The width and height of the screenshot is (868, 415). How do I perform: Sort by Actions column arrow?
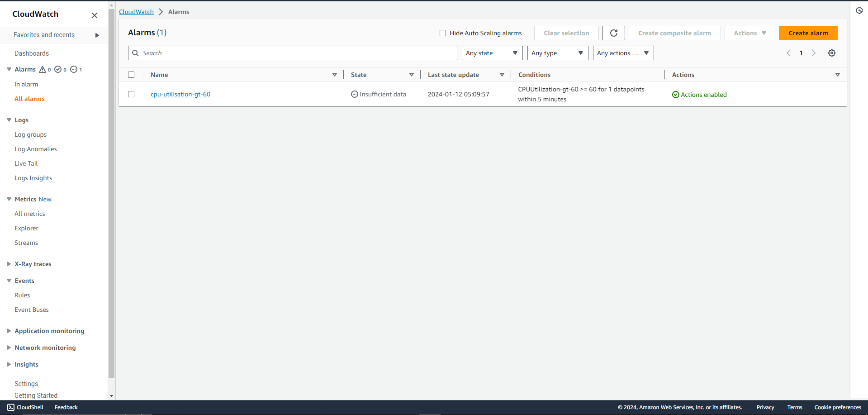click(838, 75)
